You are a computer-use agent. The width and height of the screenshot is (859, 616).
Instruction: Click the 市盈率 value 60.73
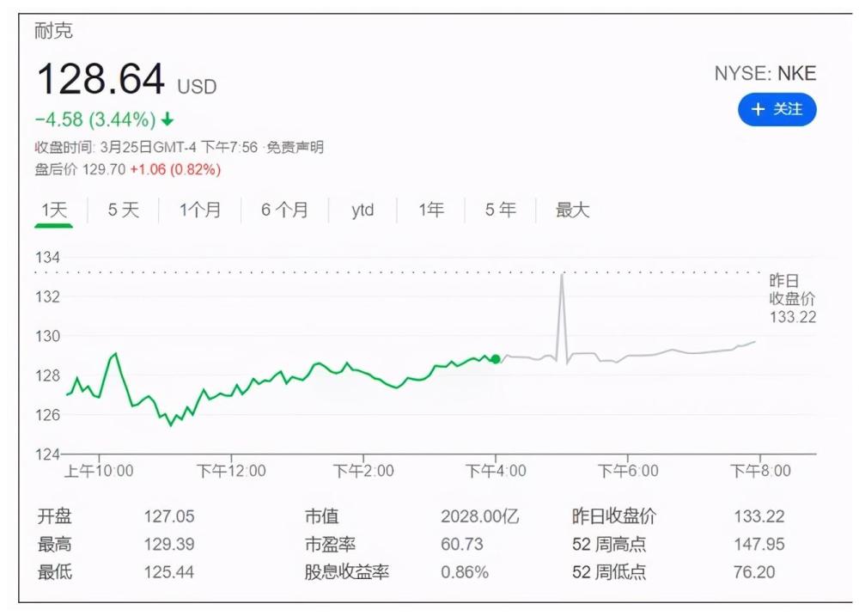tap(462, 544)
